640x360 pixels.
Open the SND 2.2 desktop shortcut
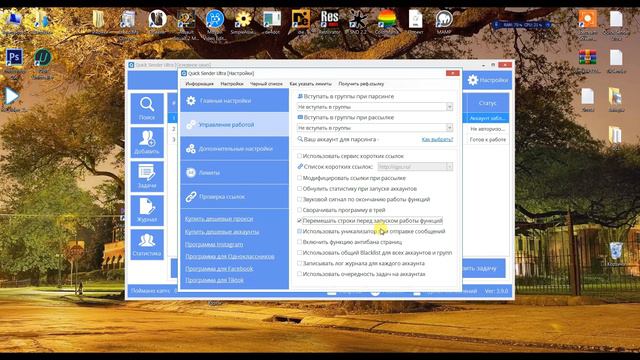(x=358, y=19)
